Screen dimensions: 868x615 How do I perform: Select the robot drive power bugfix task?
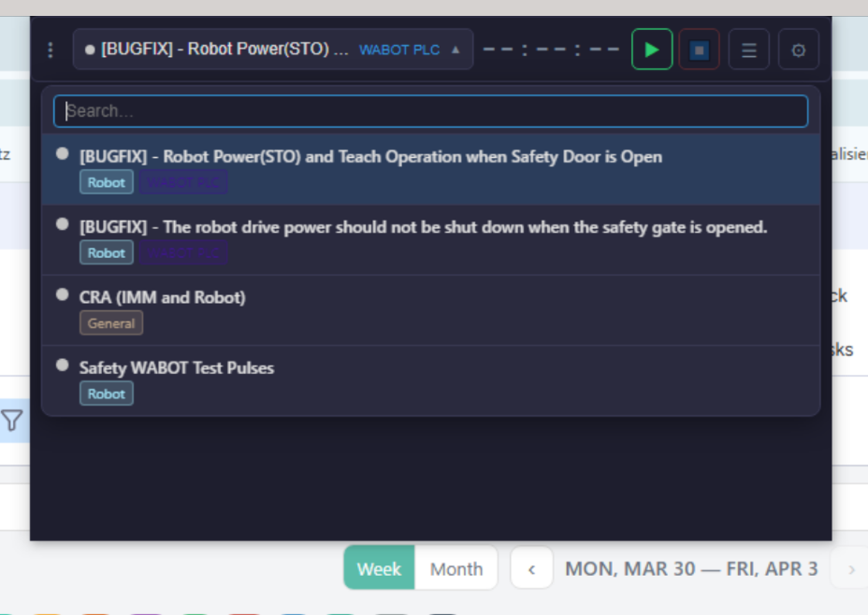pyautogui.click(x=423, y=227)
